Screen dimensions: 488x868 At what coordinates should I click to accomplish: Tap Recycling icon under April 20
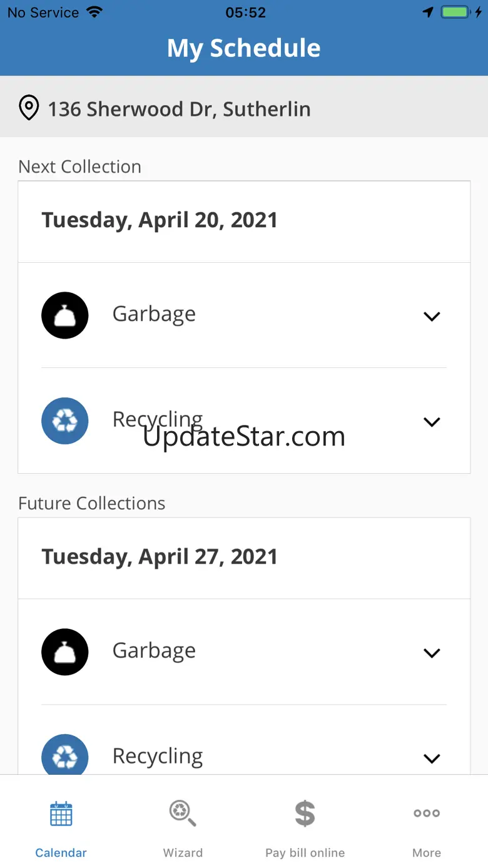point(65,421)
